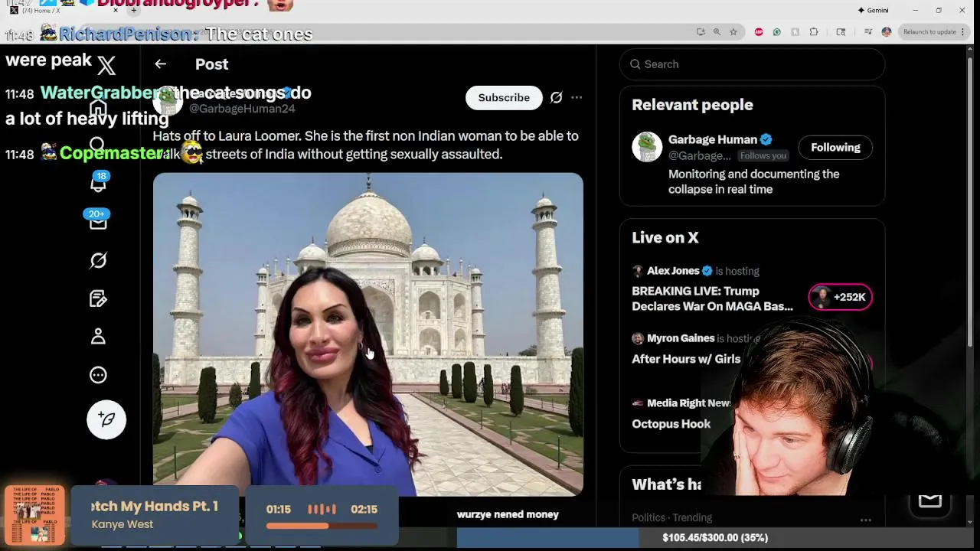
Task: Click the Kanye West artist text
Action: 122,524
